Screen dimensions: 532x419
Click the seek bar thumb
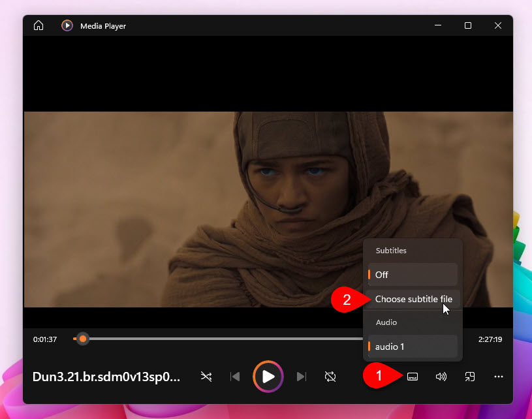[x=82, y=339]
